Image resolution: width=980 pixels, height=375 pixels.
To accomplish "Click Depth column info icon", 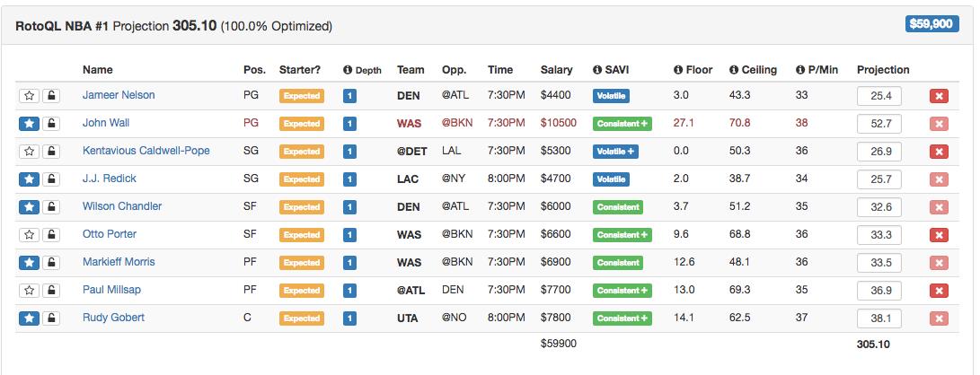I will click(x=348, y=70).
